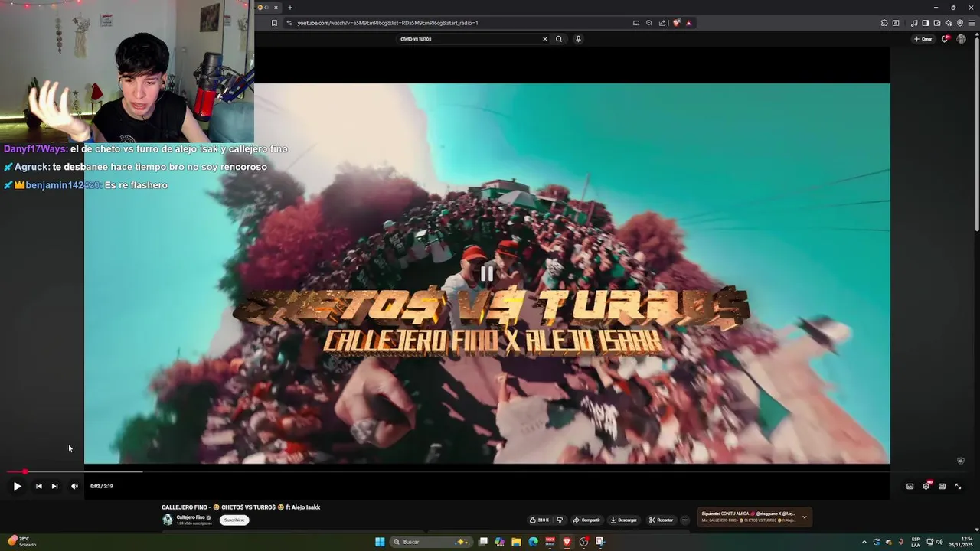This screenshot has height=551, width=980.
Task: Open the YouTube account avatar menu
Action: (x=961, y=39)
